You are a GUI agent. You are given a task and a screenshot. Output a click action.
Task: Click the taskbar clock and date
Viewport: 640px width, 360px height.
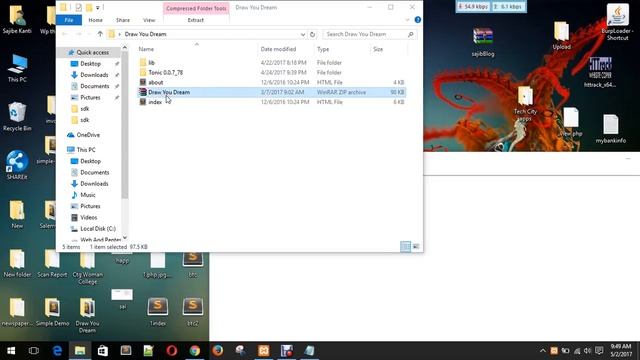pyautogui.click(x=621, y=351)
